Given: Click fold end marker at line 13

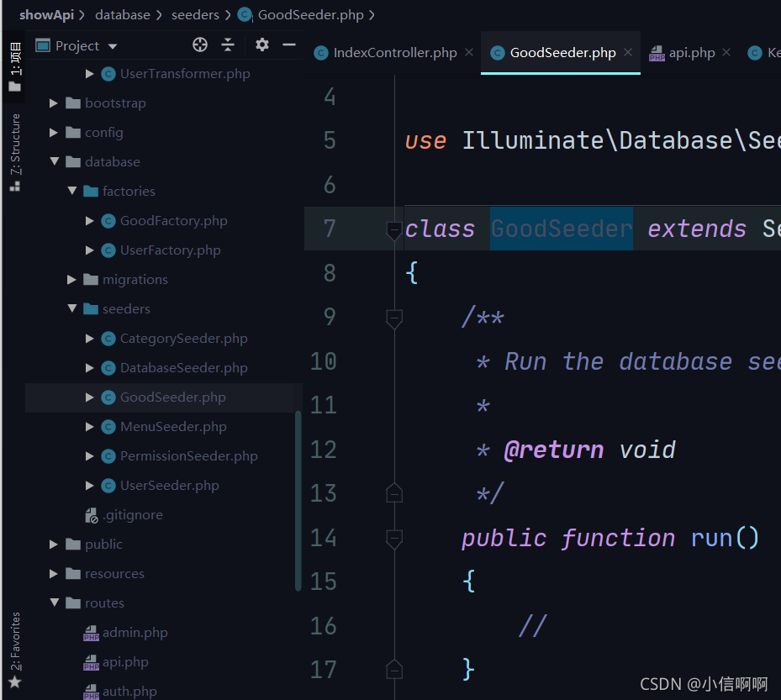Looking at the screenshot, I should [x=394, y=492].
